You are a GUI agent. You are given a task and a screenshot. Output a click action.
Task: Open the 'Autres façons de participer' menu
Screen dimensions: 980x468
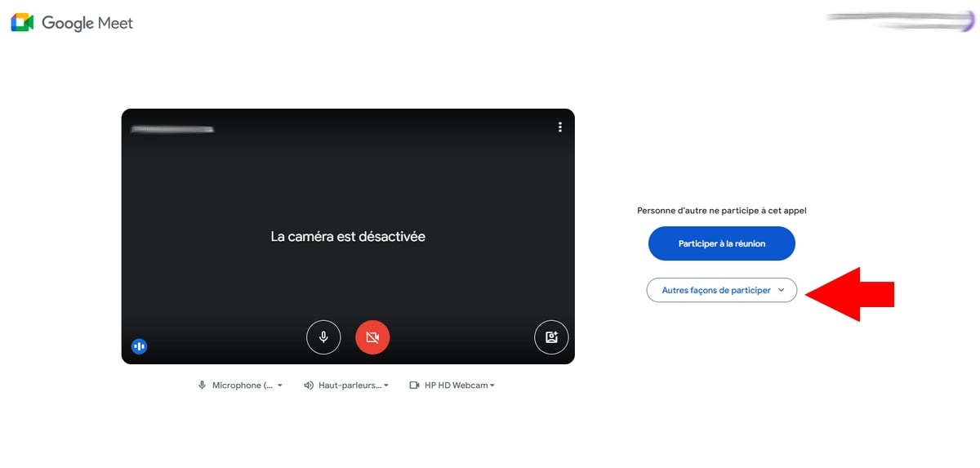(716, 290)
